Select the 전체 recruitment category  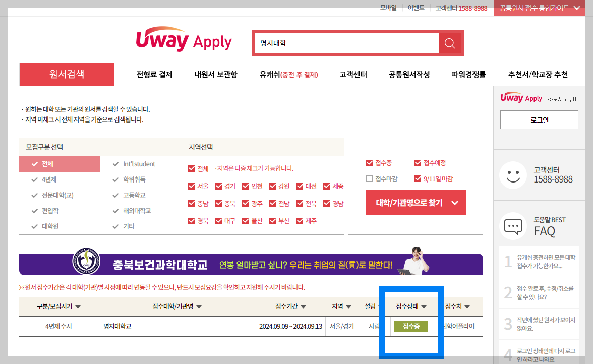tap(60, 164)
